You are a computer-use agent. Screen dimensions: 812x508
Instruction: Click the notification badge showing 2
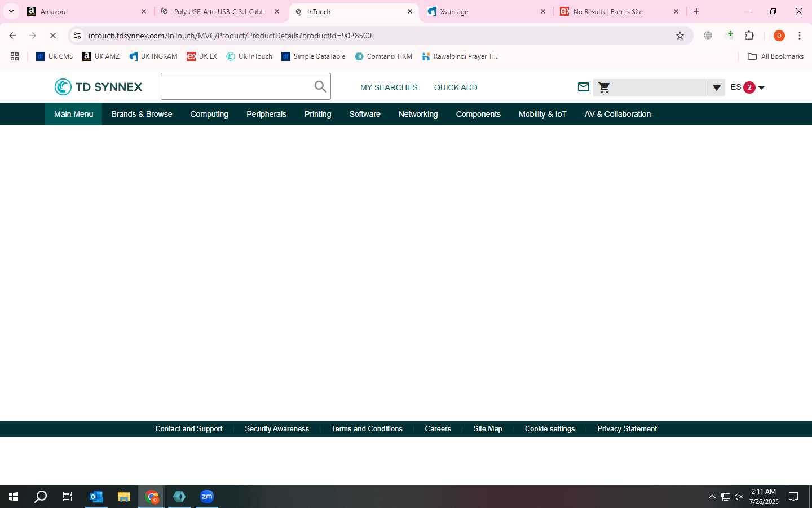(x=749, y=87)
